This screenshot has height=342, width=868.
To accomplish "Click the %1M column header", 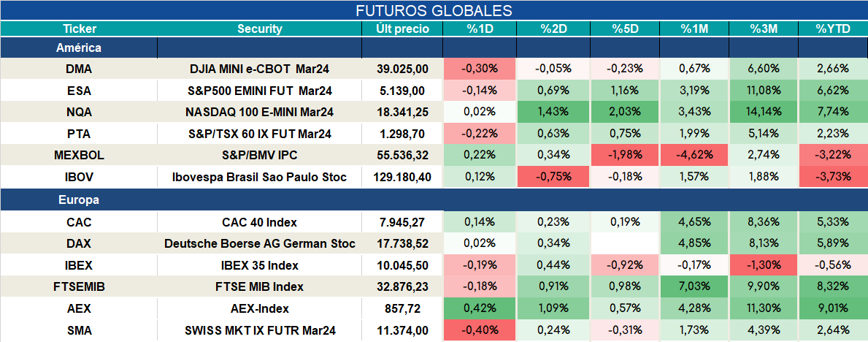I will (x=694, y=28).
